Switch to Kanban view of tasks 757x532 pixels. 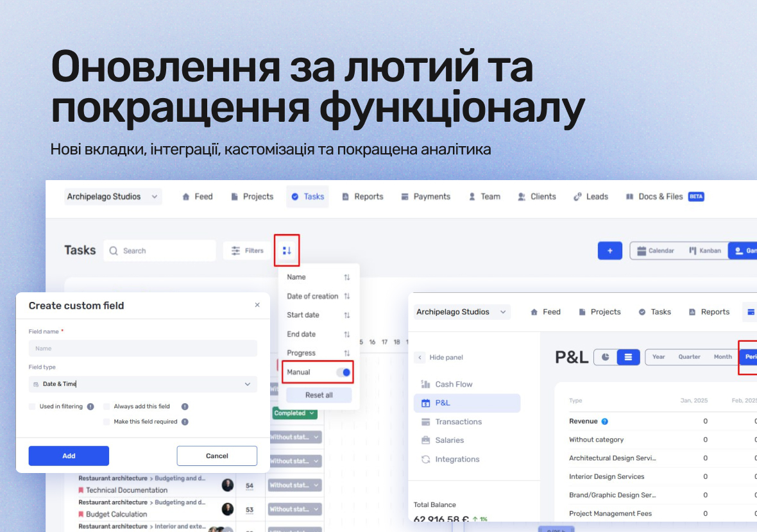[x=705, y=251]
